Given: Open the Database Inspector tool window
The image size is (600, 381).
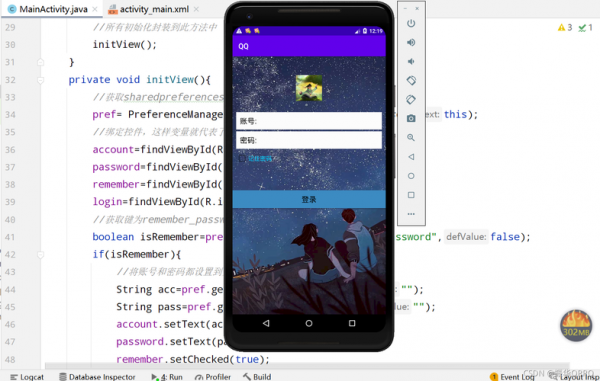Looking at the screenshot, I should [x=97, y=377].
